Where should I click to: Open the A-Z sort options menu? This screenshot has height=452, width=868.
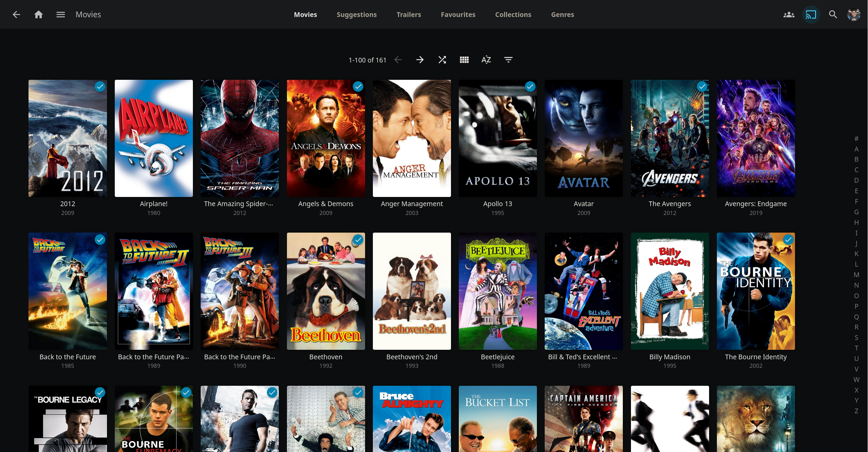[x=486, y=60]
